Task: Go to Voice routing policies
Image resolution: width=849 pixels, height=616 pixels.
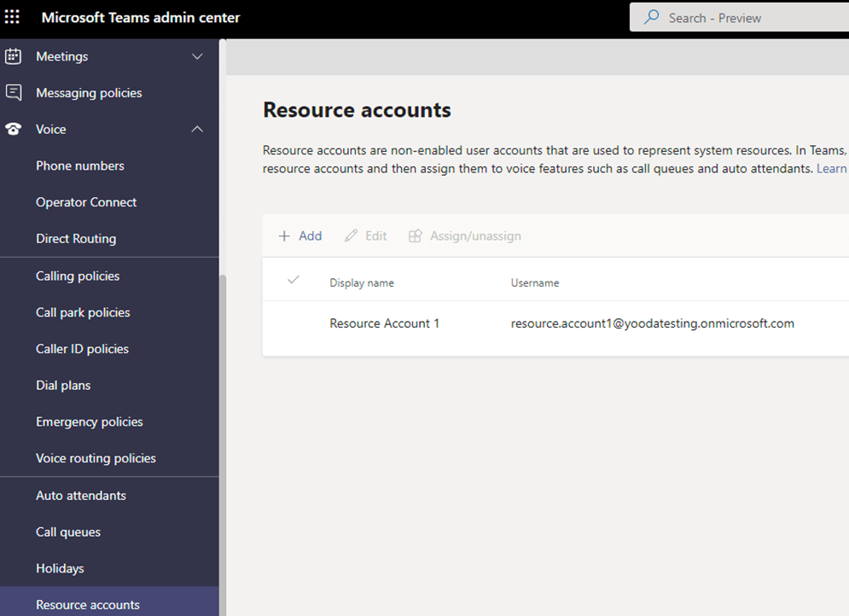Action: tap(96, 458)
